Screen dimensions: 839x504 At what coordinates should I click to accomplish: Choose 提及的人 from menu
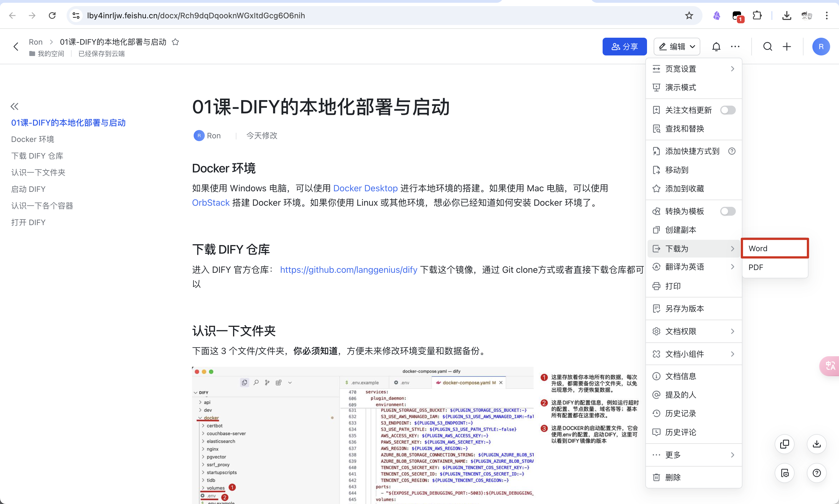694,395
